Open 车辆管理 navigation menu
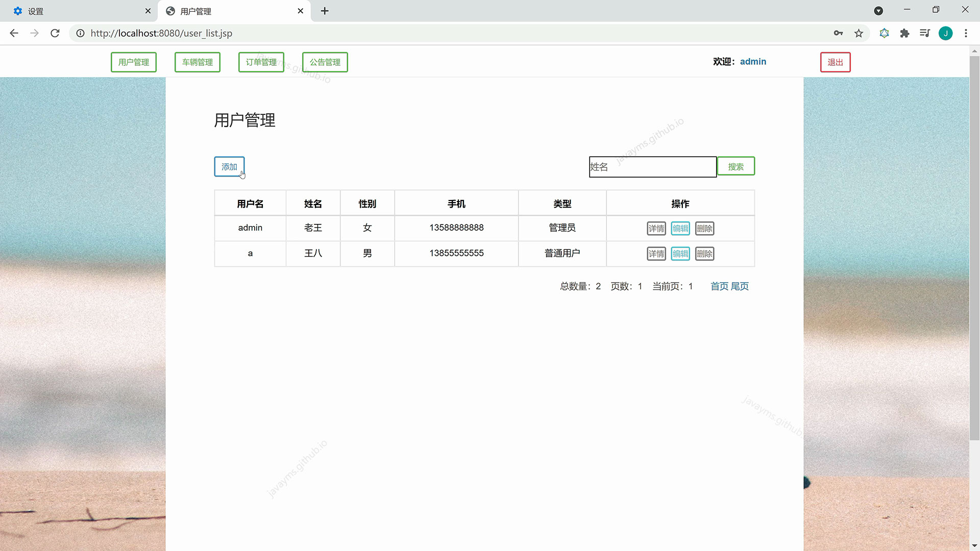This screenshot has height=551, width=980. [x=198, y=62]
